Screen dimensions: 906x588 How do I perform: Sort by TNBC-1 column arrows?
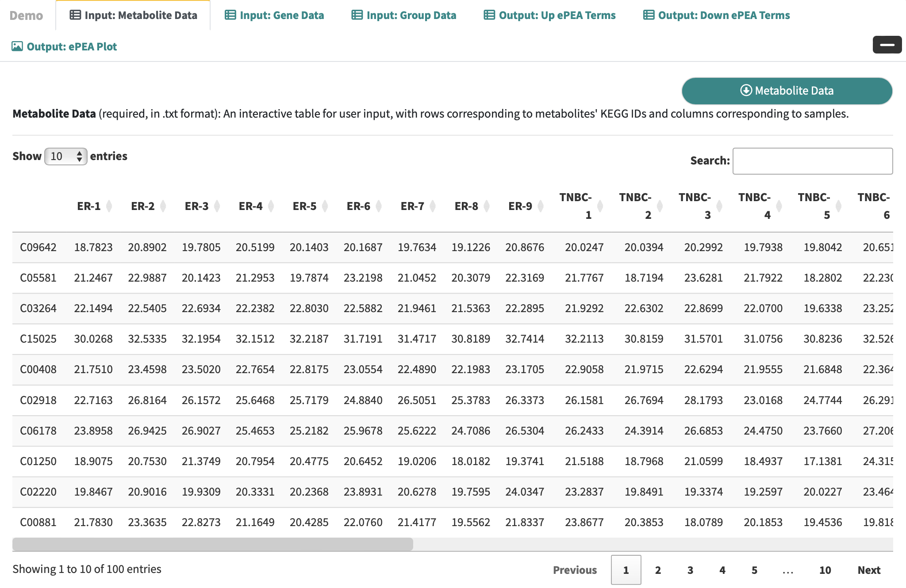coord(600,206)
